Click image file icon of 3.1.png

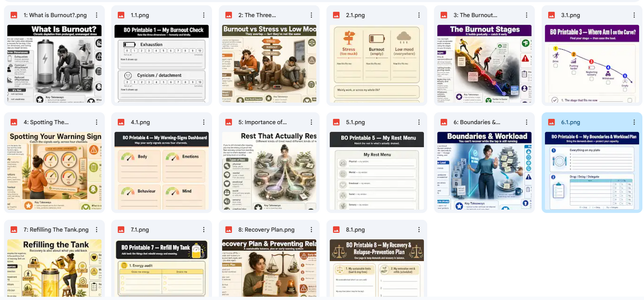pos(552,15)
